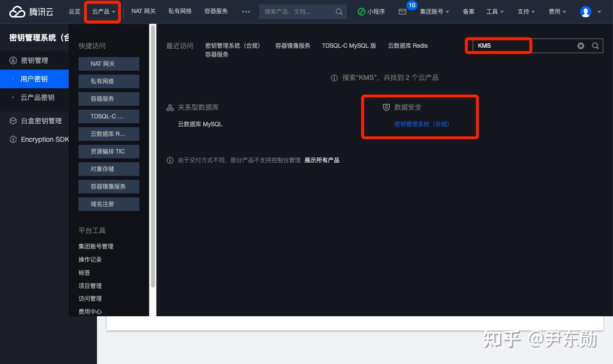Clear the KMS search with the X icon

[580, 45]
